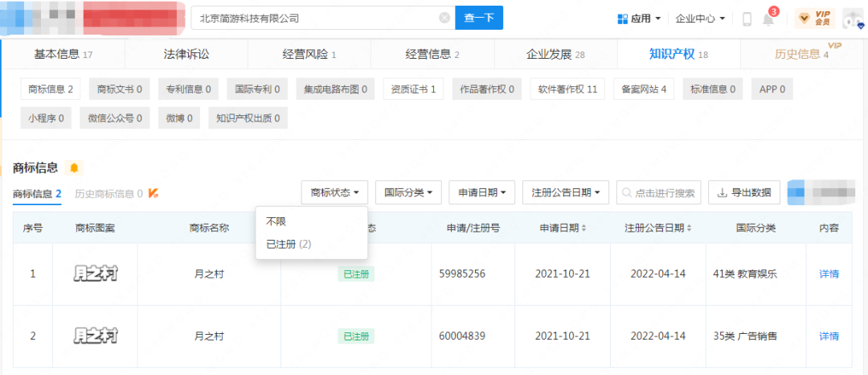This screenshot has height=375, width=868.
Task: Open the 商标状态 filter dropdown
Action: tap(335, 192)
